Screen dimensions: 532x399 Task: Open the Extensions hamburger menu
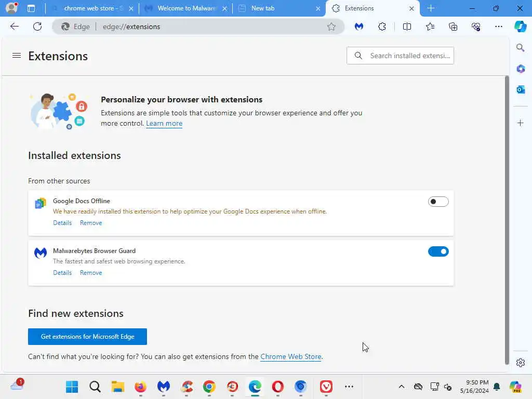(x=17, y=56)
